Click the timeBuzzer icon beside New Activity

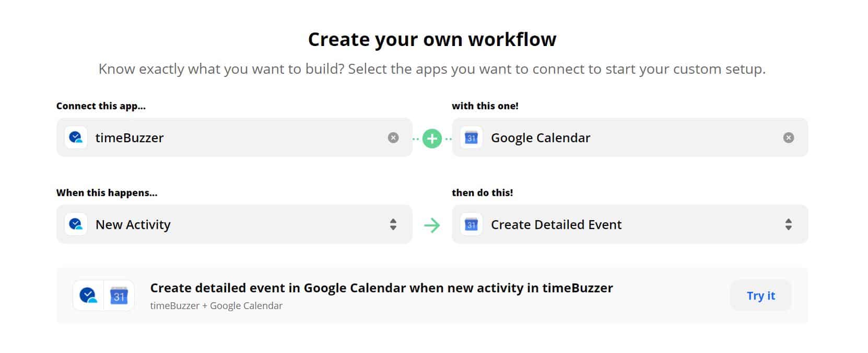76,224
